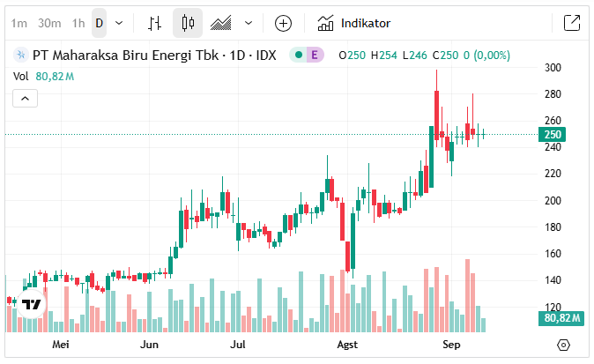The width and height of the screenshot is (594, 364).
Task: Select the area chart style icon
Action: point(221,23)
